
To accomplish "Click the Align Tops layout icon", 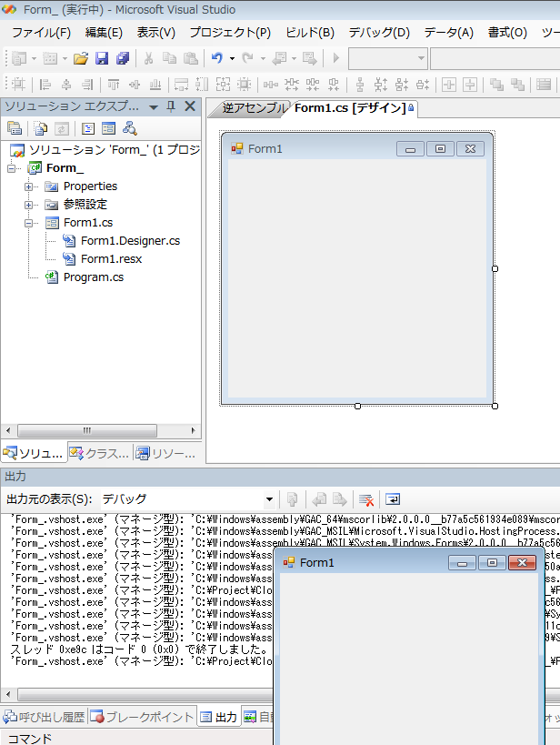I will [x=113, y=85].
